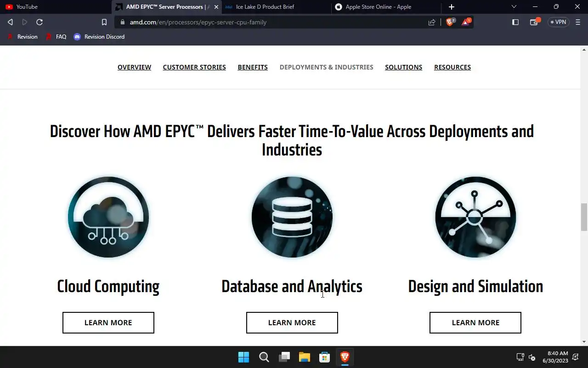Click the scrollbar down arrow
Viewport: 588px width, 368px height.
point(584,342)
